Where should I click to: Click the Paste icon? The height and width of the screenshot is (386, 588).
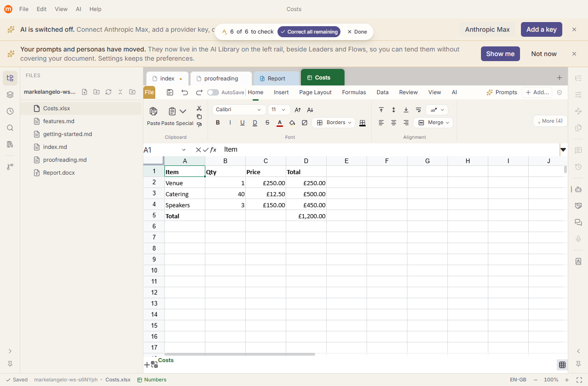(x=153, y=111)
